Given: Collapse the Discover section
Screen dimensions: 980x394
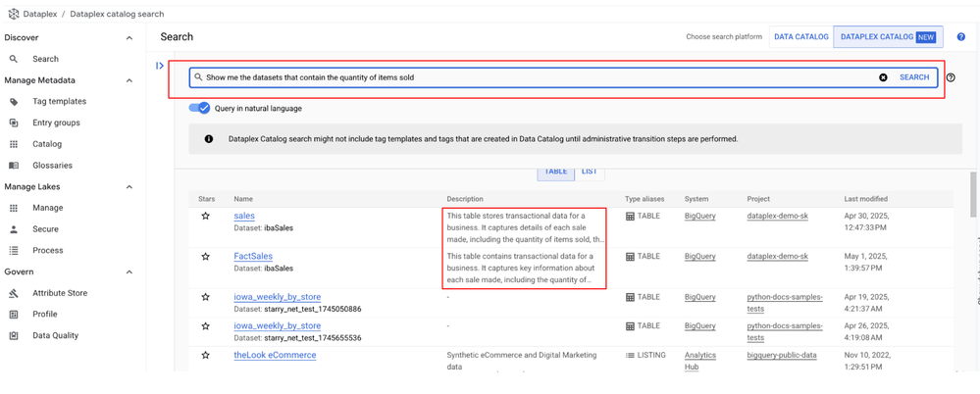Looking at the screenshot, I should click(129, 38).
